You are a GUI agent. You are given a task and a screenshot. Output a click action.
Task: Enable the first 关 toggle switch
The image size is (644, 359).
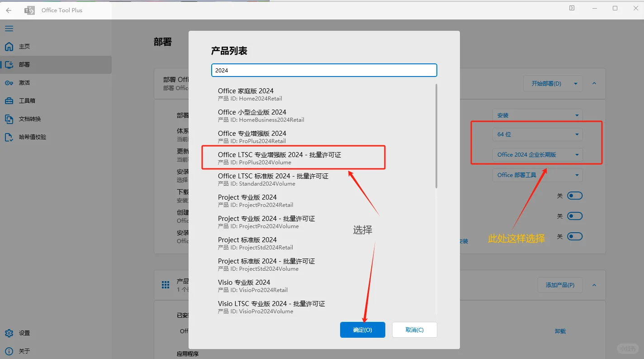coord(575,195)
